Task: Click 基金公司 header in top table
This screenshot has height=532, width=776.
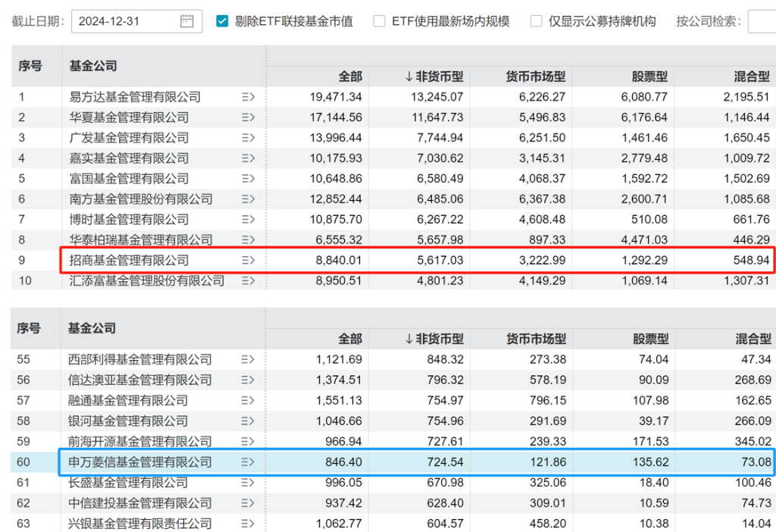Action: 93,66
